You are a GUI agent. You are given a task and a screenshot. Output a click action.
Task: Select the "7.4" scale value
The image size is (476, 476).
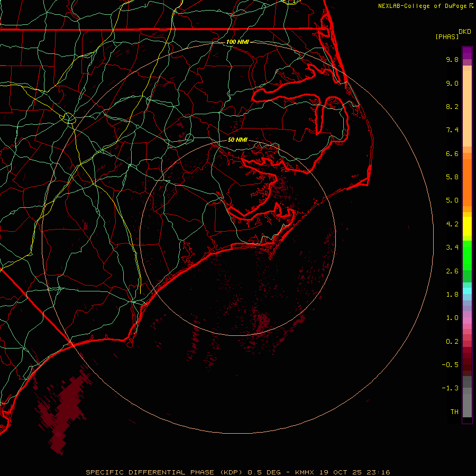pos(452,130)
